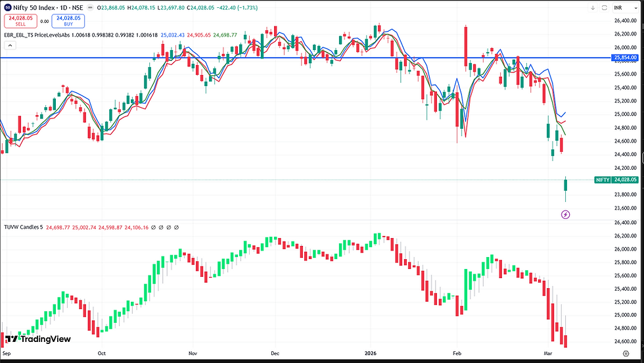Click the blue BUY 24,028.05 button
This screenshot has height=363, width=644.
point(68,21)
